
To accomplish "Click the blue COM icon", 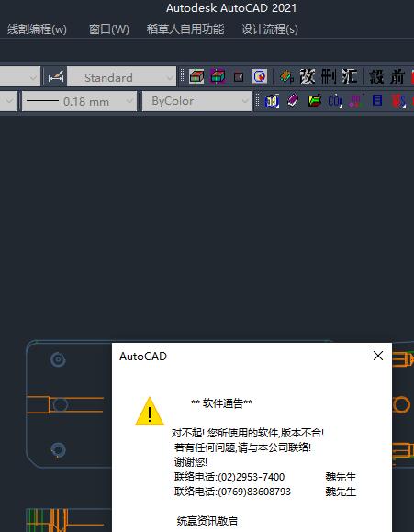I will (335, 101).
